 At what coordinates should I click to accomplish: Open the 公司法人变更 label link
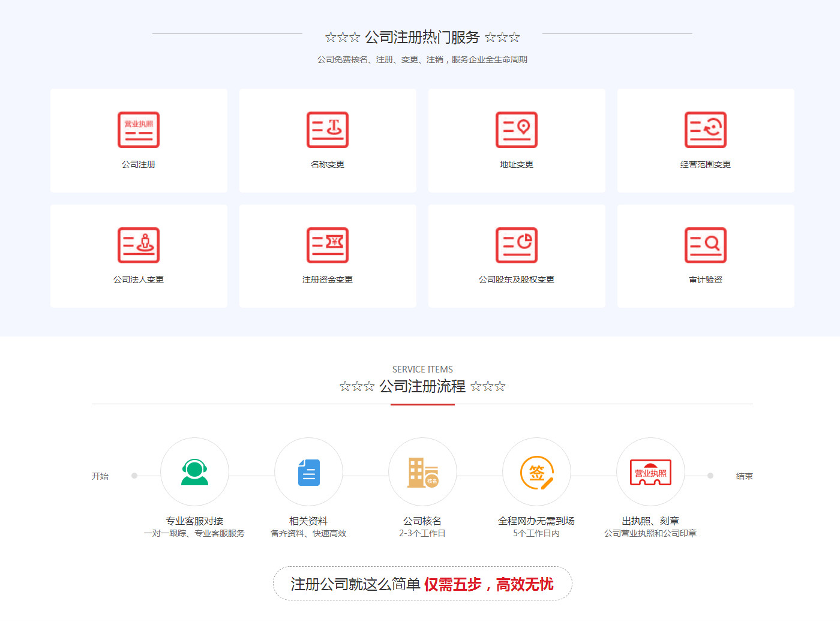(139, 280)
